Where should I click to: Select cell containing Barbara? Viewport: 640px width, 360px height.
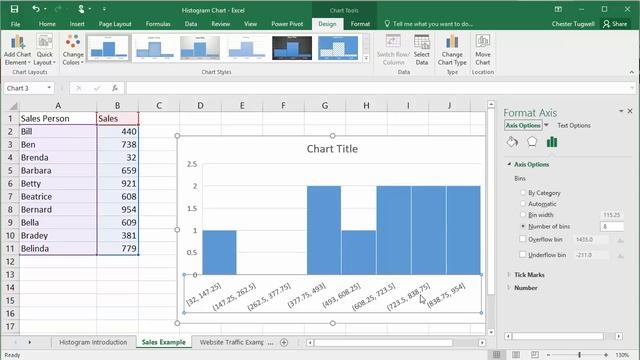(58, 170)
